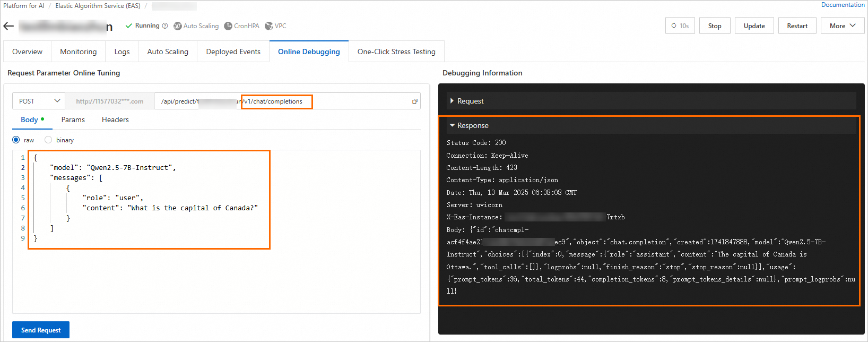Click the VPC globe icon
Image resolution: width=868 pixels, height=342 pixels.
click(269, 26)
